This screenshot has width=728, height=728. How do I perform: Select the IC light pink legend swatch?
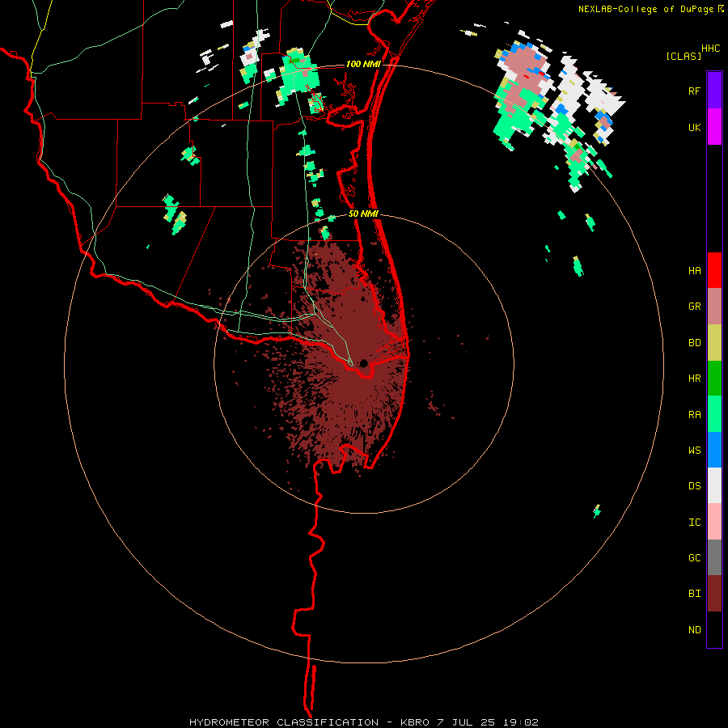pos(714,522)
